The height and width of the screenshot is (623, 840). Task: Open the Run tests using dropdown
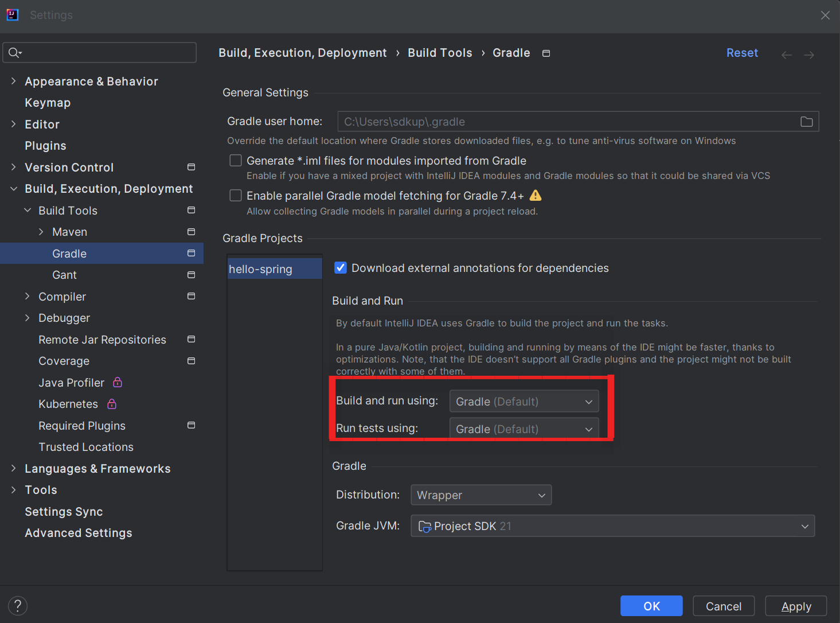(x=524, y=429)
